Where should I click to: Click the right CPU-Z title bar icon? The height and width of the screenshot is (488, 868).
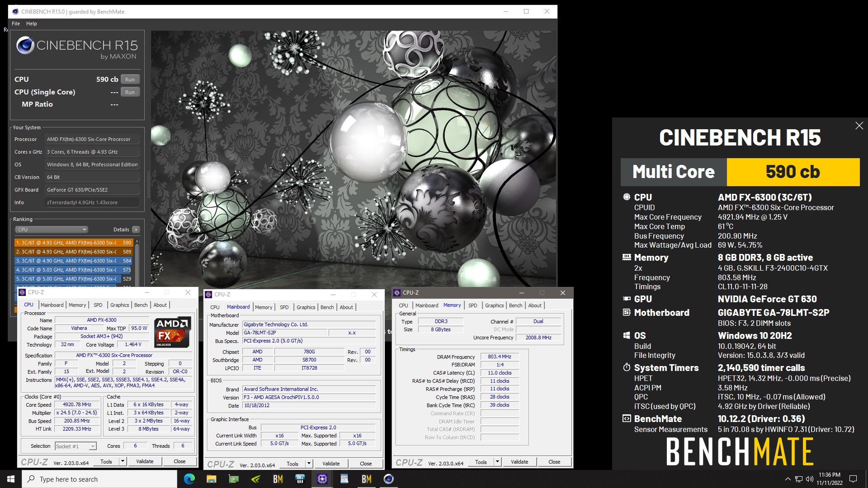pyautogui.click(x=397, y=293)
